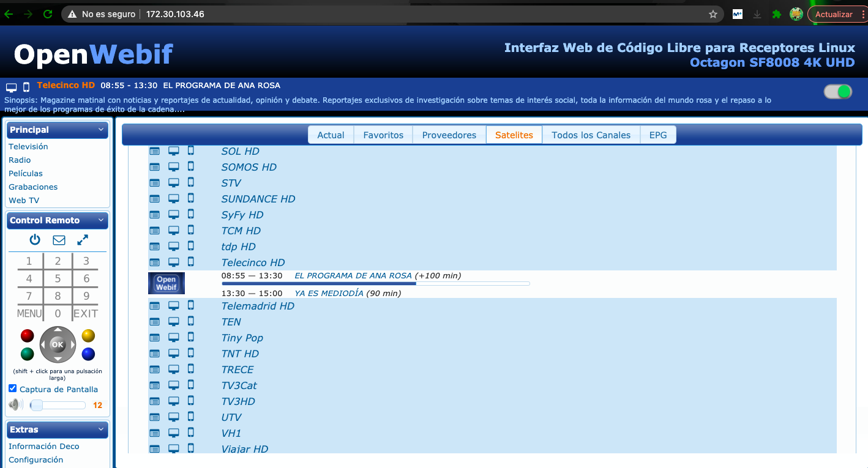
Task: Collapse the Principal panel
Action: click(x=101, y=130)
